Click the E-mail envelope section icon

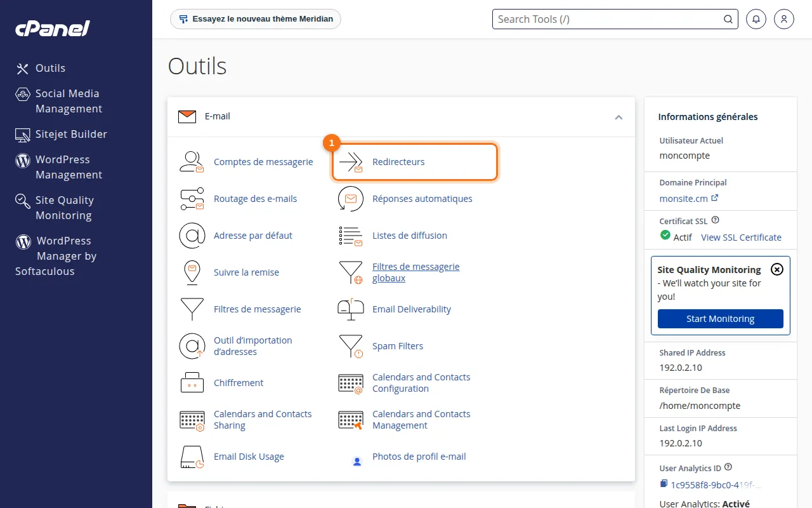tap(187, 117)
